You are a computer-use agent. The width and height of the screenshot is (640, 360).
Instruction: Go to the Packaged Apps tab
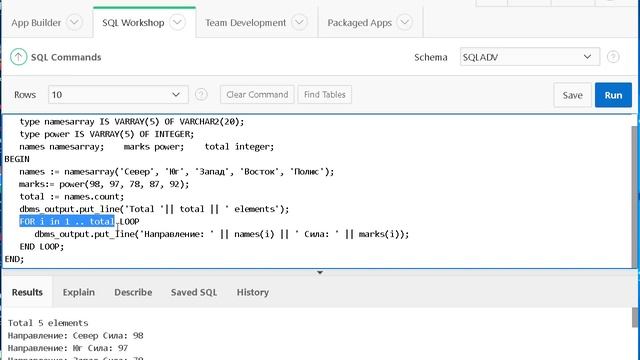click(x=359, y=23)
